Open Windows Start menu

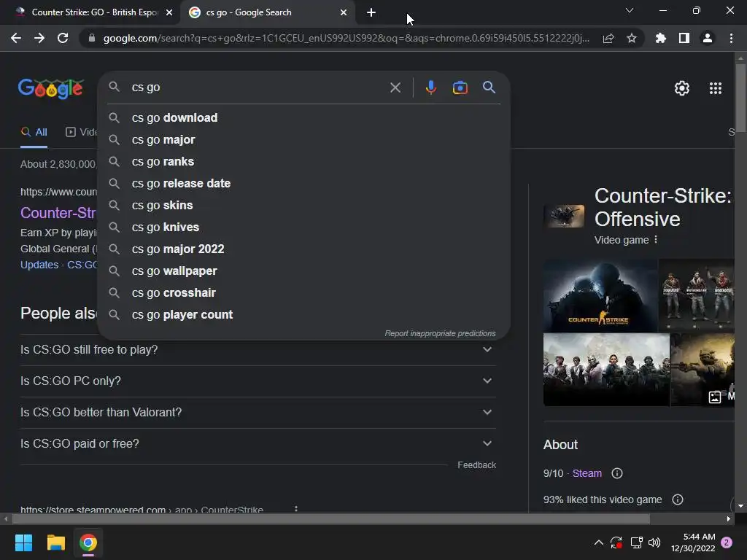point(23,542)
